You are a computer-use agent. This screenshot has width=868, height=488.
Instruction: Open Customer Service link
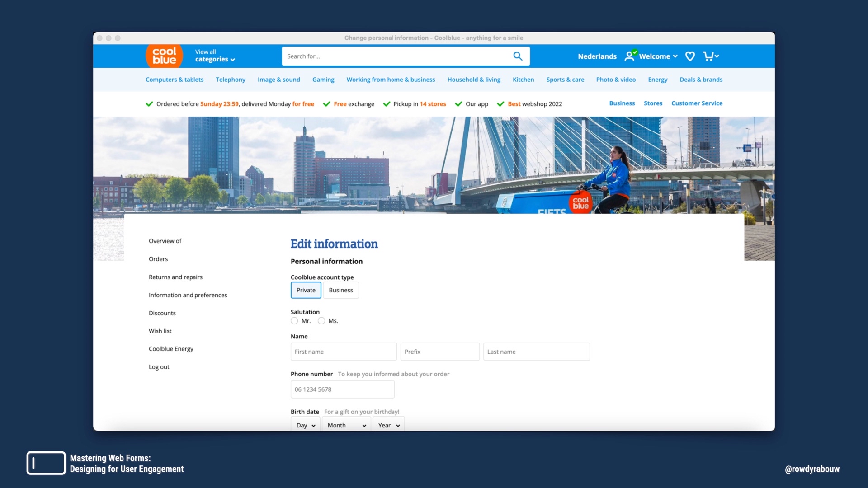click(x=697, y=103)
